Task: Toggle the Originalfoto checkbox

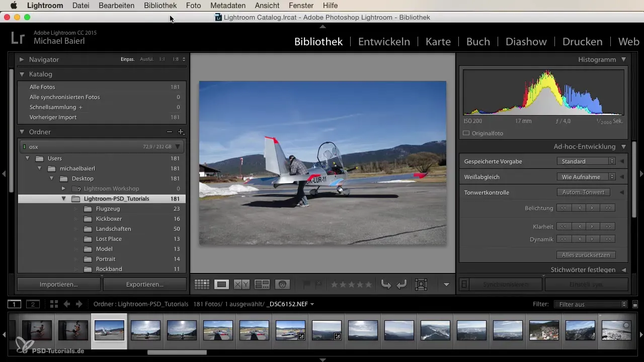Action: [x=466, y=133]
